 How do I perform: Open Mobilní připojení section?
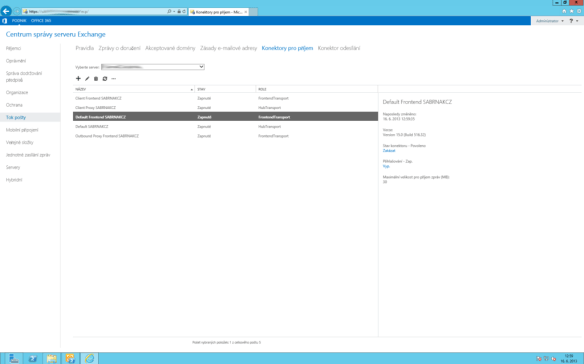(22, 130)
